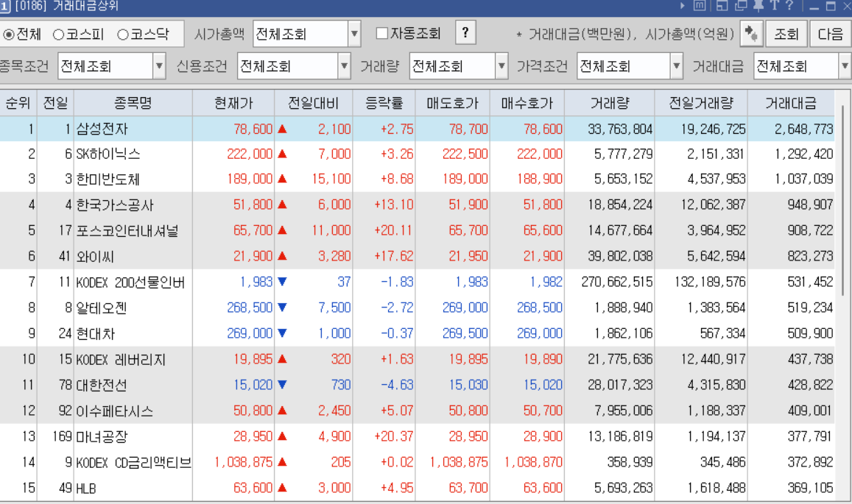Enable the 자동조회 checkbox
The width and height of the screenshot is (852, 504).
pos(382,34)
